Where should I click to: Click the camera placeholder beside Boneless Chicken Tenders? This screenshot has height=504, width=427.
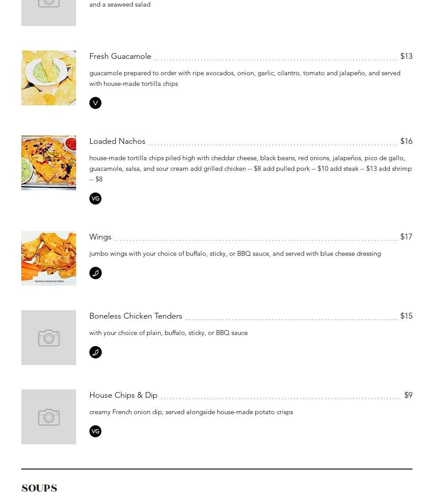(x=49, y=338)
